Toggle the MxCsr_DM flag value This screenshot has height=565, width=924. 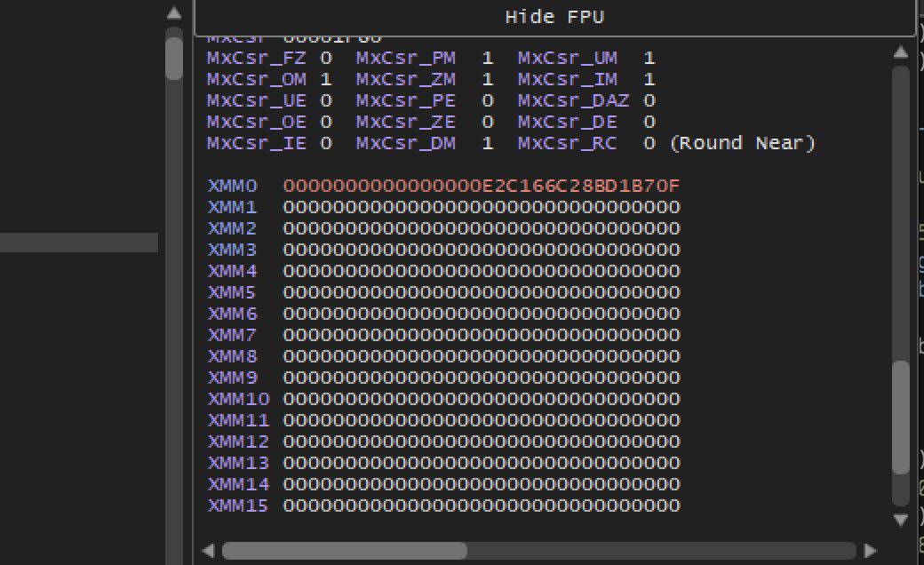(x=488, y=143)
